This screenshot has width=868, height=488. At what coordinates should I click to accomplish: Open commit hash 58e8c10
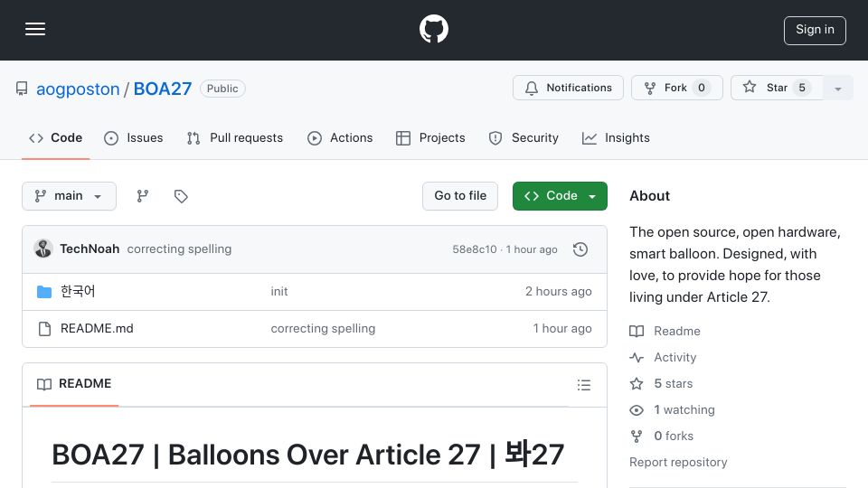(475, 249)
